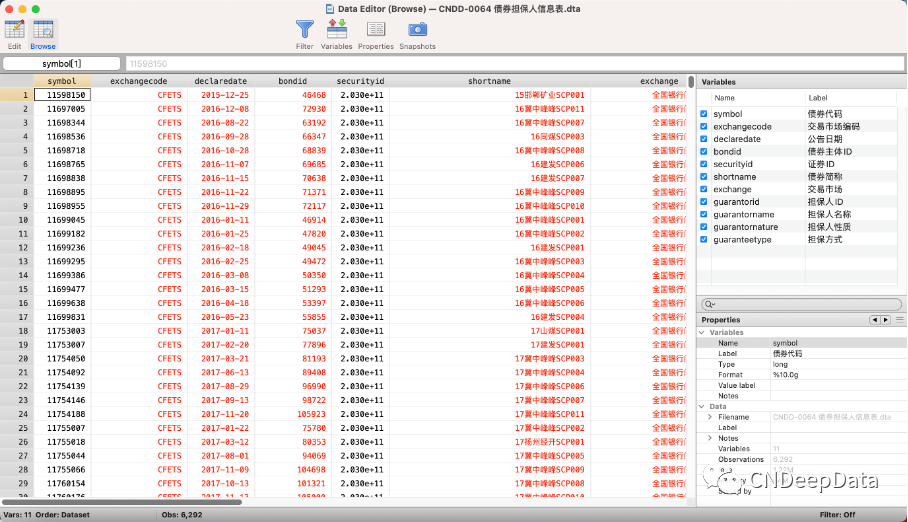The width and height of the screenshot is (908, 522).
Task: Select bondid cell 66347
Action: pyautogui.click(x=293, y=137)
